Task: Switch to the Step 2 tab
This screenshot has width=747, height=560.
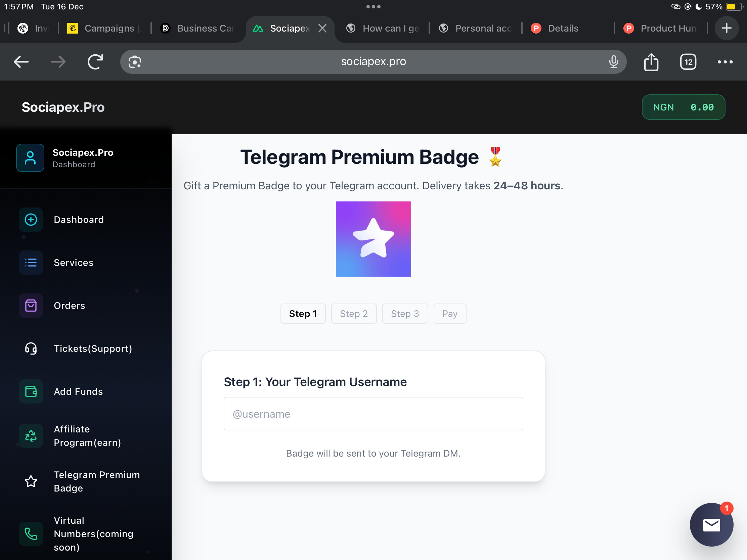Action: [354, 314]
